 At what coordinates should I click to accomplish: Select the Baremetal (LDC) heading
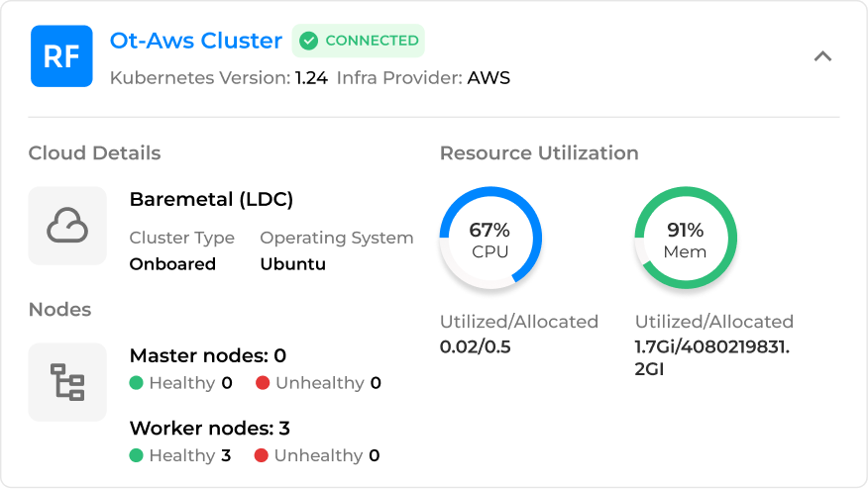point(211,199)
